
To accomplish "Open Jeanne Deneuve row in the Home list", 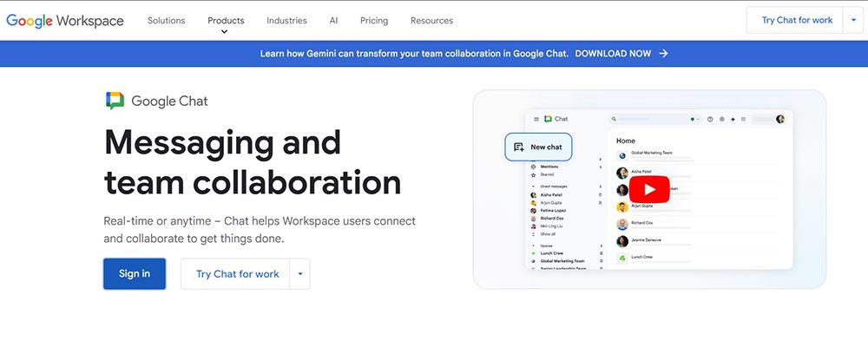I will click(698, 241).
